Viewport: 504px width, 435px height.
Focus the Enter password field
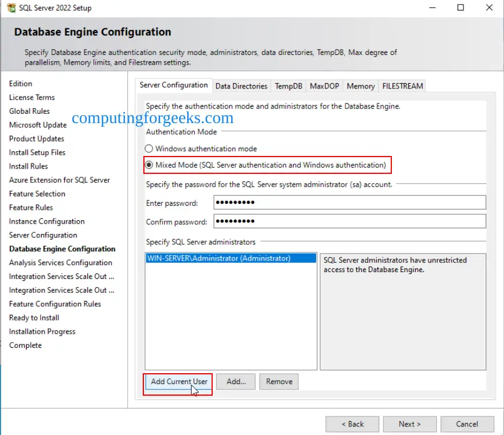click(x=350, y=202)
